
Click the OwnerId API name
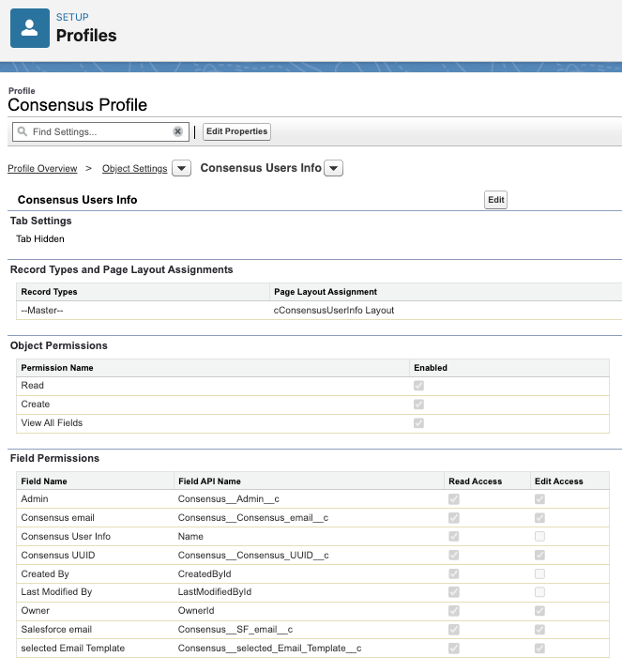(x=196, y=611)
